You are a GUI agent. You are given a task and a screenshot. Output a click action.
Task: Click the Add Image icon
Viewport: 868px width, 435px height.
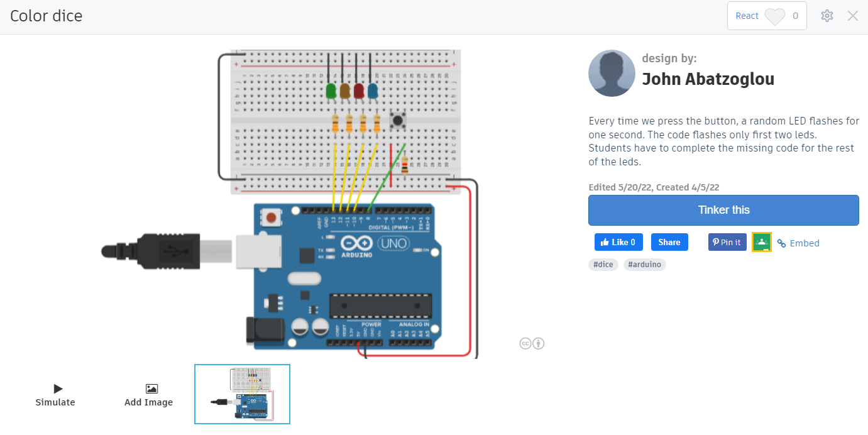[151, 389]
